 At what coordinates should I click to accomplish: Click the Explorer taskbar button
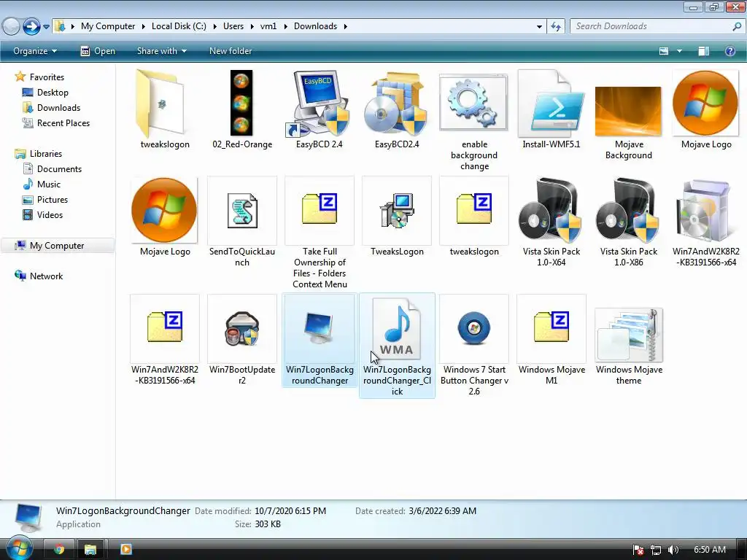[90, 549]
